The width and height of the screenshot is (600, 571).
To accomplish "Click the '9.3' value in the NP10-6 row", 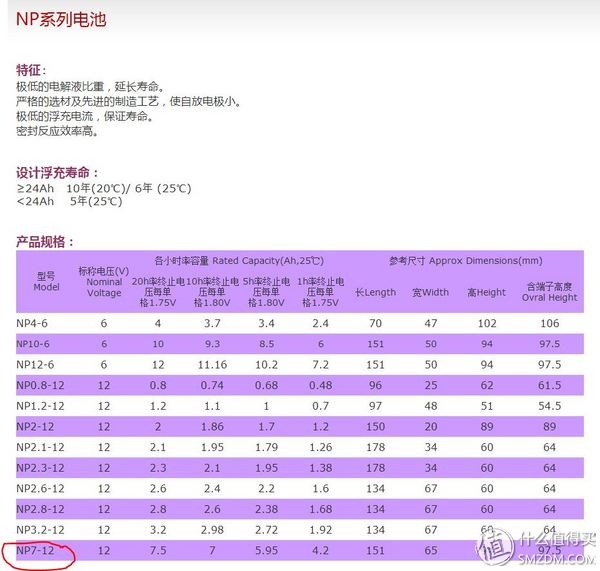I will tap(212, 344).
